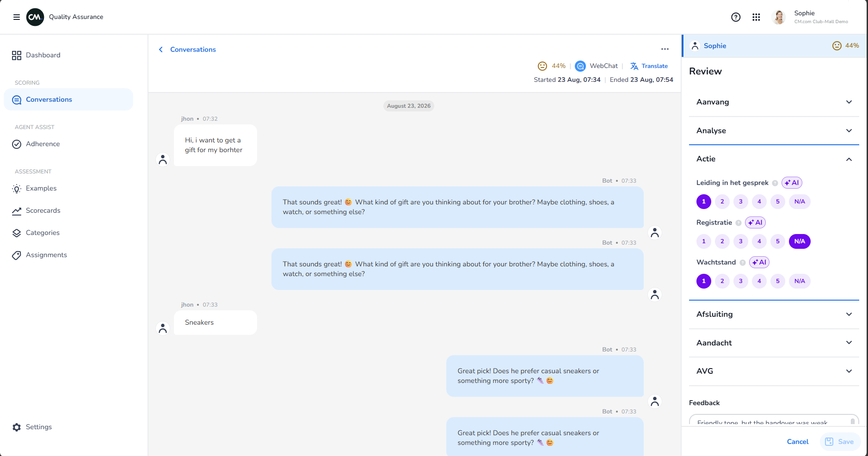This screenshot has width=868, height=456.
Task: Select score 4 for Wachtstand
Action: point(759,281)
